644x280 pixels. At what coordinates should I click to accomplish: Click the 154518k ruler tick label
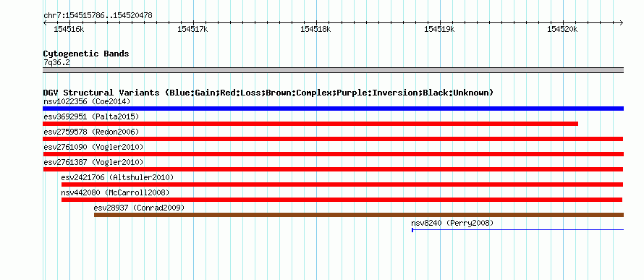coord(315,29)
